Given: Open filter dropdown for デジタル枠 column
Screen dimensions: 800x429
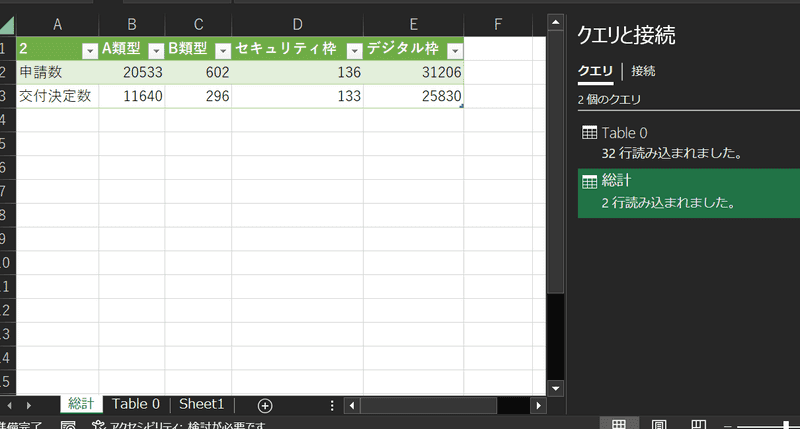Looking at the screenshot, I should [454, 49].
